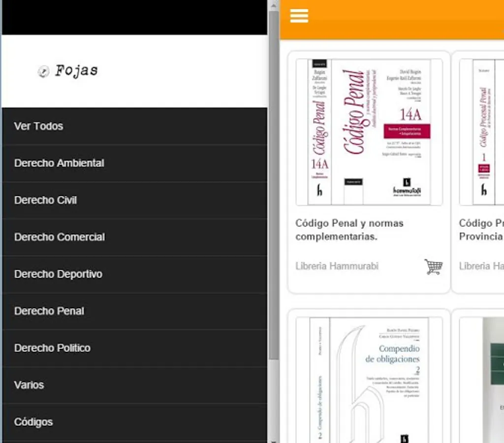The width and height of the screenshot is (504, 443).
Task: Choose Derecho Civil category
Action: tap(135, 200)
